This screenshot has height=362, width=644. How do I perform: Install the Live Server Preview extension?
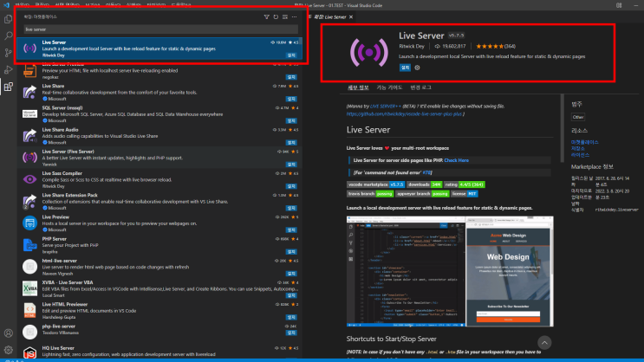pos(291,77)
